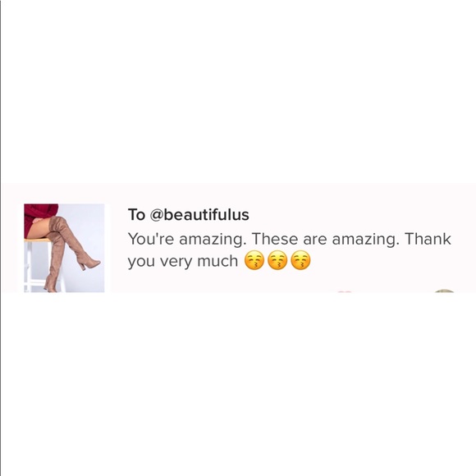Tap the cropped round avatar at row bottom
The height and width of the screenshot is (476, 476).
click(444, 291)
